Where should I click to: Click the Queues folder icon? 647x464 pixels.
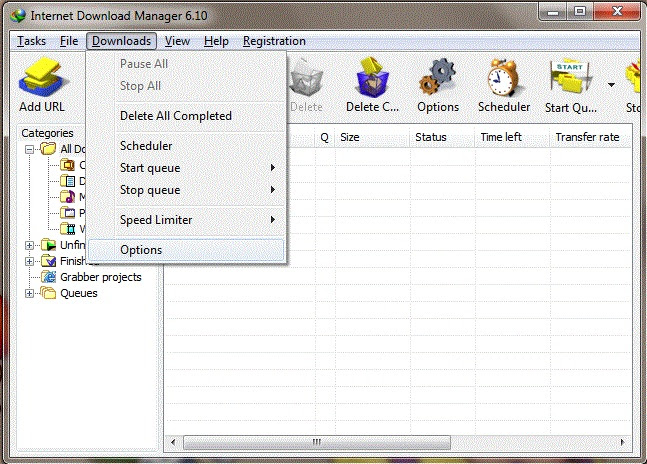[x=48, y=293]
